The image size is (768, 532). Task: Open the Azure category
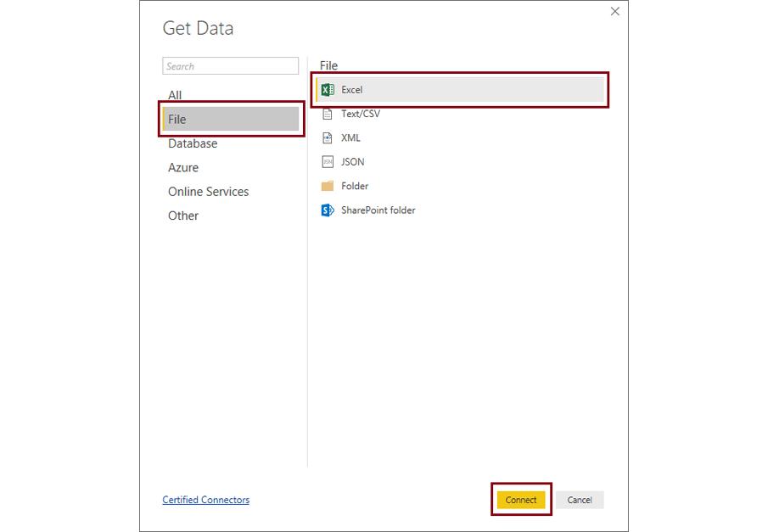(x=183, y=168)
